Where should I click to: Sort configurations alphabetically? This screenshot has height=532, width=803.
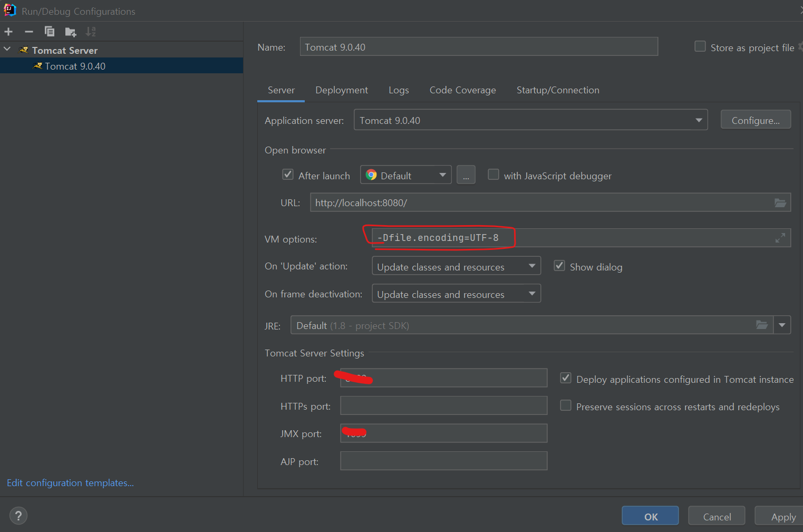click(91, 32)
